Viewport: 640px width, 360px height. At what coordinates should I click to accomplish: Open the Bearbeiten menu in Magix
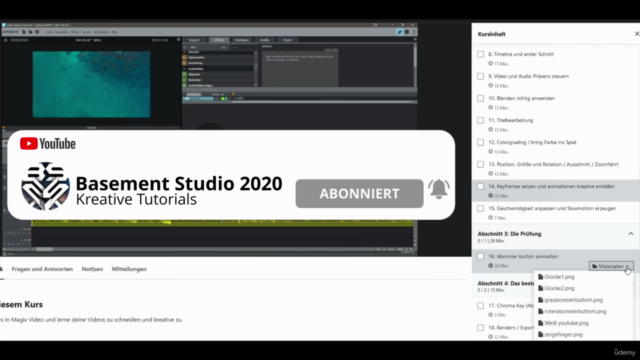(61, 32)
